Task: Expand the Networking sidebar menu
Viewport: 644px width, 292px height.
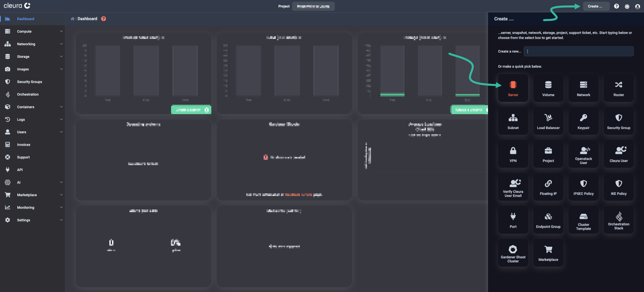Action: pyautogui.click(x=33, y=44)
